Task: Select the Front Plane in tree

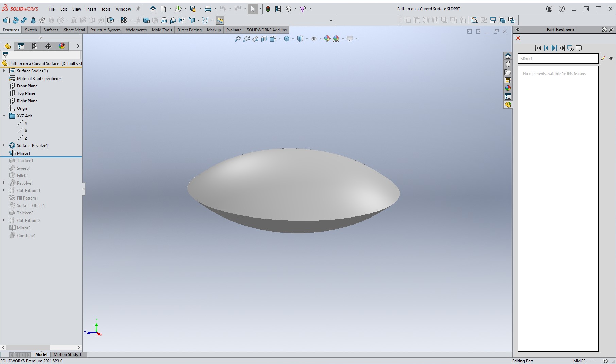Action: pos(27,86)
